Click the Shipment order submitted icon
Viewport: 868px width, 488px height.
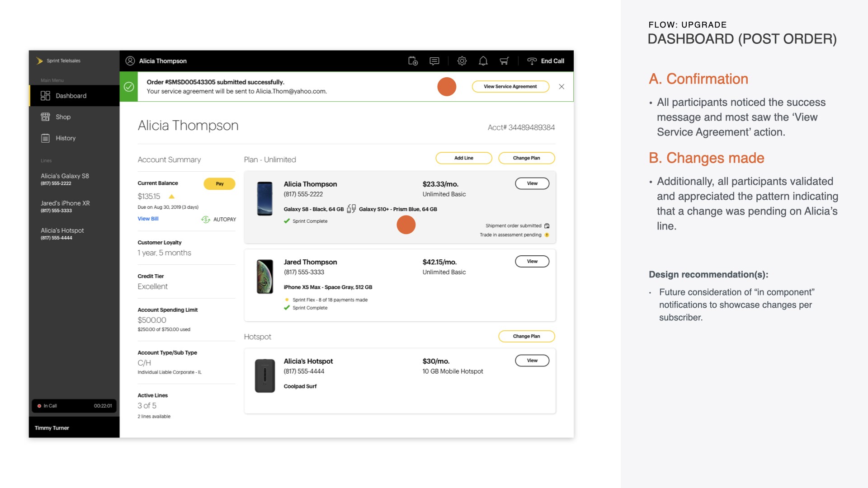(547, 226)
